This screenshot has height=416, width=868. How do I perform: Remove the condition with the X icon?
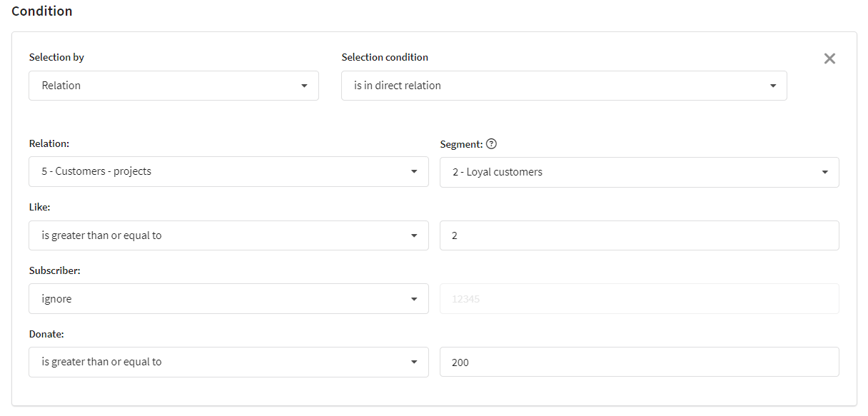829,59
